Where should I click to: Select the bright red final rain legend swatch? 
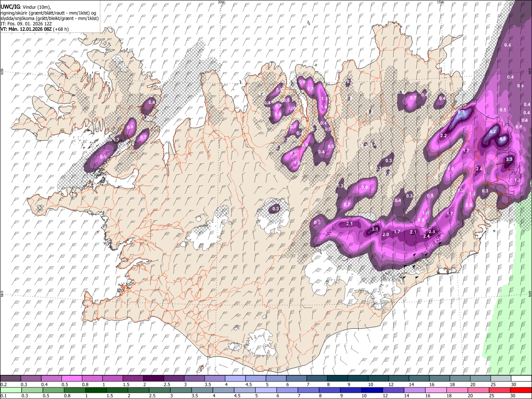point(521,390)
